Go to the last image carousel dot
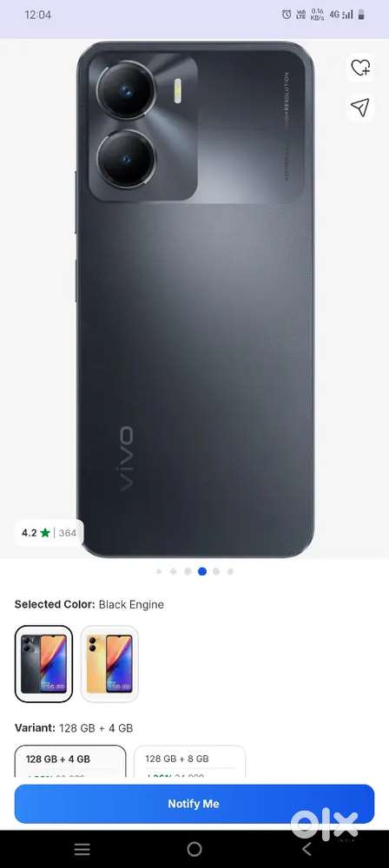The height and width of the screenshot is (868, 389). [x=230, y=571]
